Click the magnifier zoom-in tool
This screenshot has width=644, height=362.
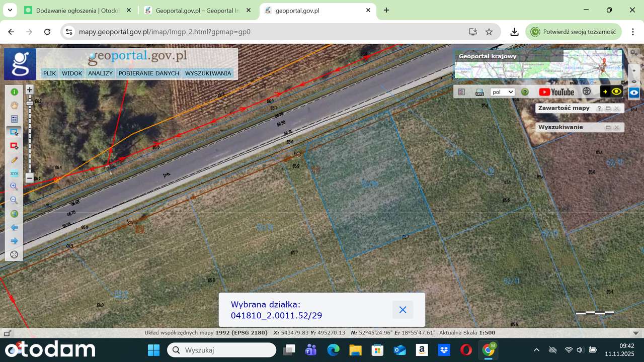pyautogui.click(x=14, y=187)
